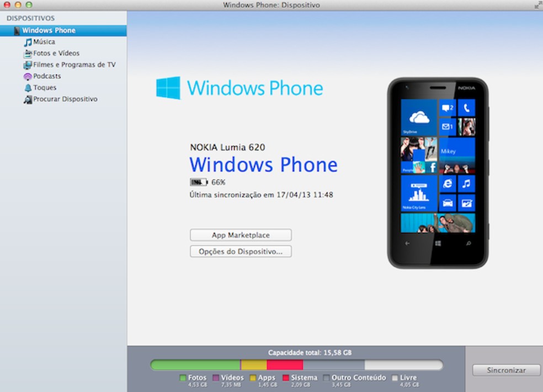This screenshot has height=392, width=543.
Task: Click the music note tile on phone
Action: point(466,184)
